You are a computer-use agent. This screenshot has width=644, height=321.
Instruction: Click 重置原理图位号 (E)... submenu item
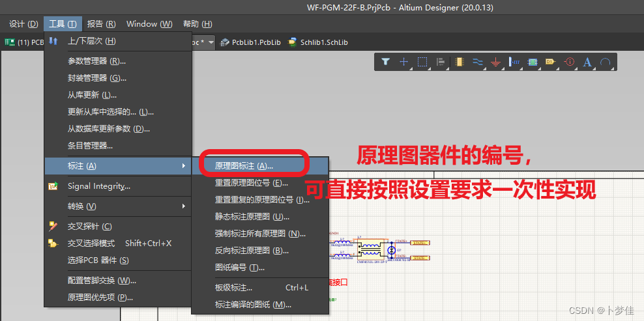point(260,183)
